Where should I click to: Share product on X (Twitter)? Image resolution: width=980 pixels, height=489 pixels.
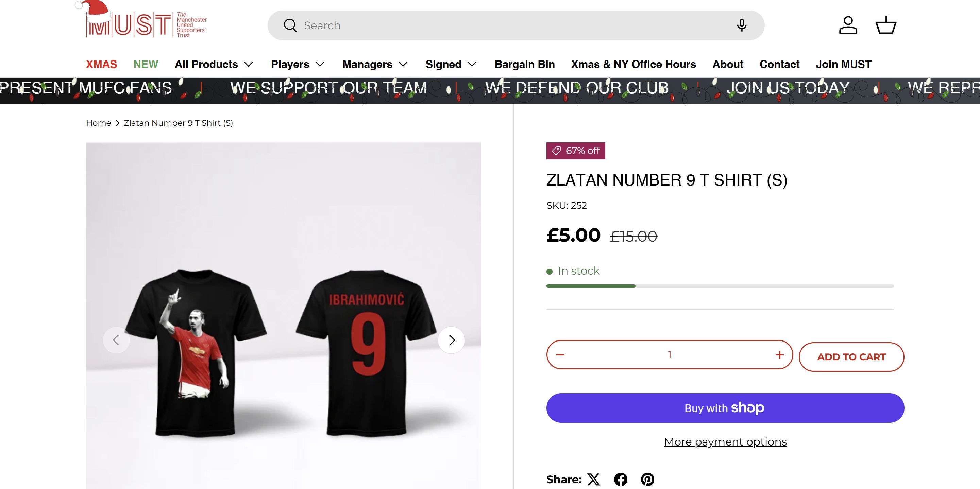pyautogui.click(x=593, y=479)
